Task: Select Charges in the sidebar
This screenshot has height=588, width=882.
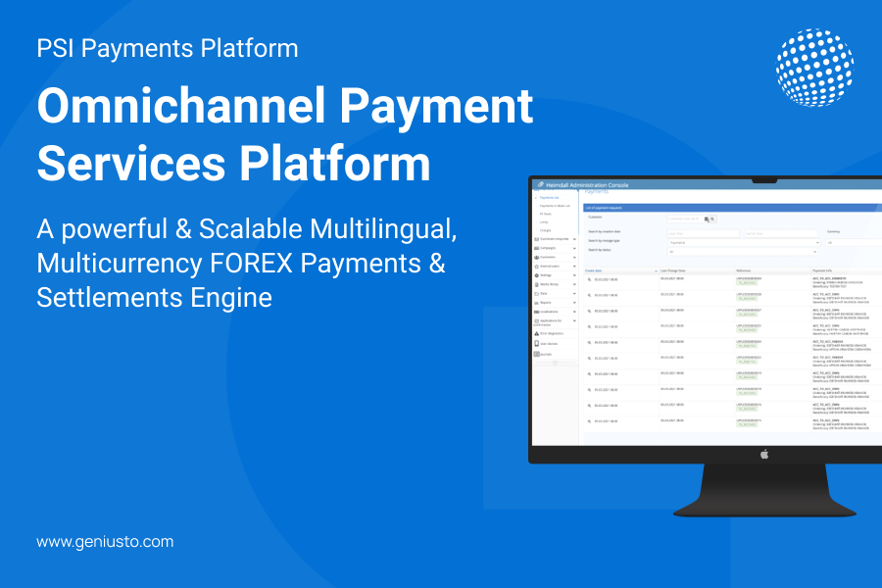Action: (x=546, y=230)
